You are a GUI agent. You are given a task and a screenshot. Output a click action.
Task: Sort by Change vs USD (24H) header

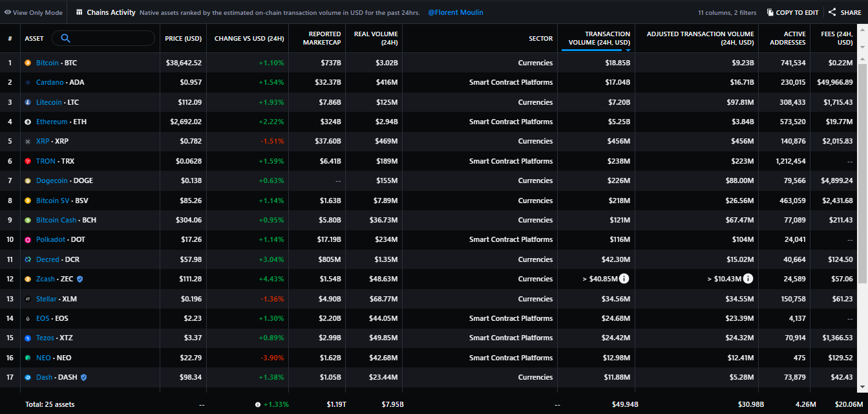[x=249, y=38]
